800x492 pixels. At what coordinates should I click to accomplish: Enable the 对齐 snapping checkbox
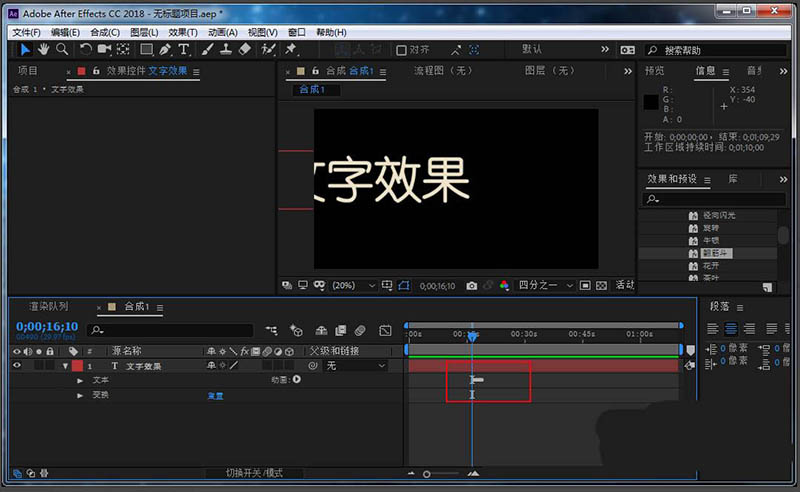[x=401, y=50]
